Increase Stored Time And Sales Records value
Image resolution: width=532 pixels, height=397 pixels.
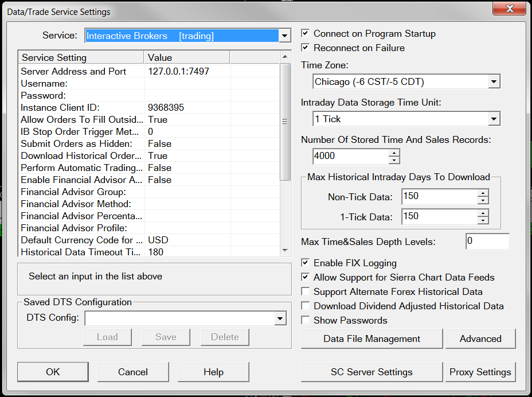394,153
